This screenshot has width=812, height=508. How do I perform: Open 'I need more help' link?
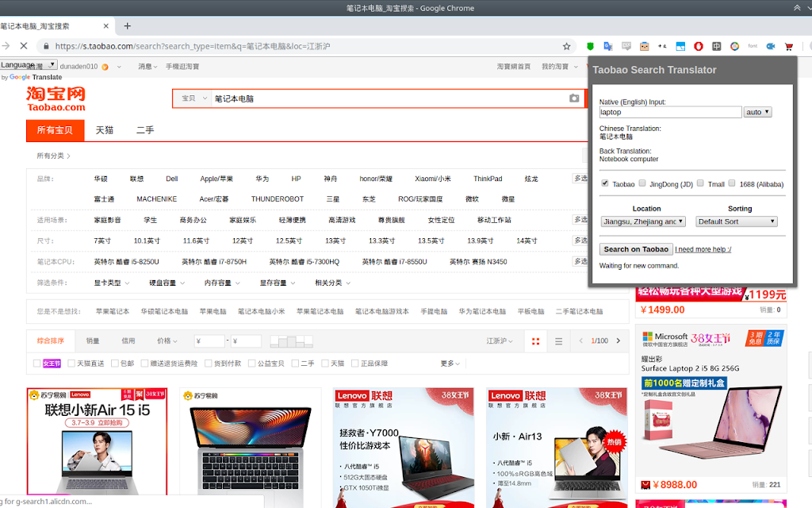pos(703,249)
